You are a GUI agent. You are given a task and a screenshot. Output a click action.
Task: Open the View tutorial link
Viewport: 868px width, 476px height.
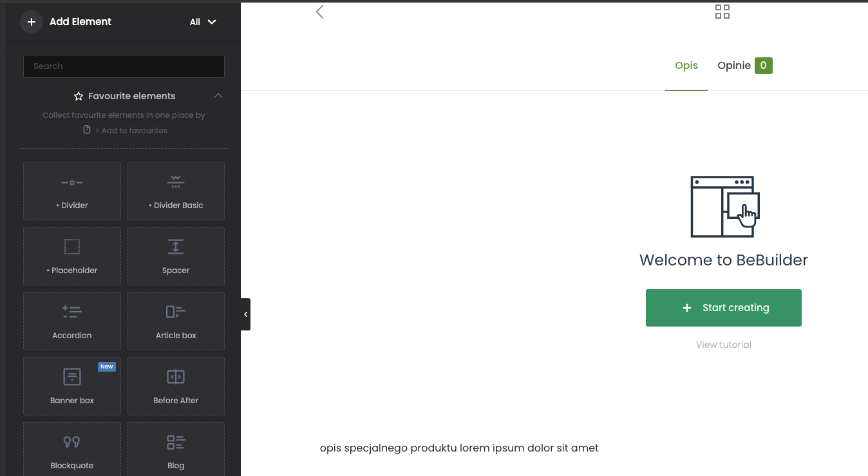point(724,345)
